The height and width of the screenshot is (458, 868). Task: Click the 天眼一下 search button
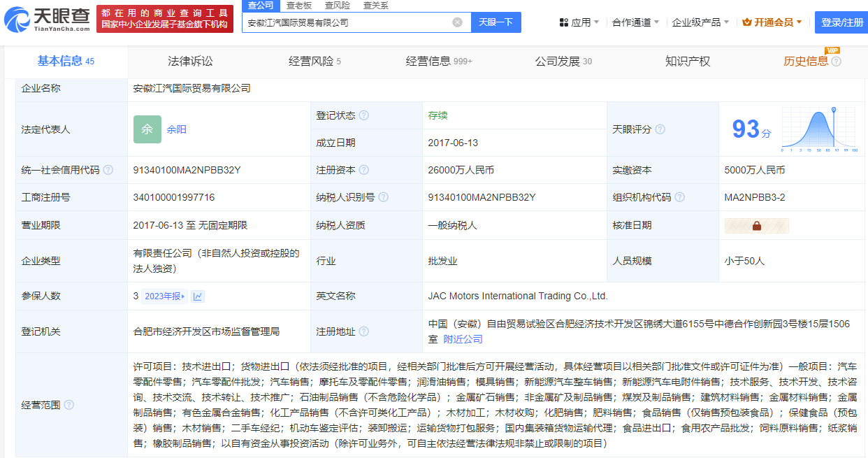tap(496, 22)
